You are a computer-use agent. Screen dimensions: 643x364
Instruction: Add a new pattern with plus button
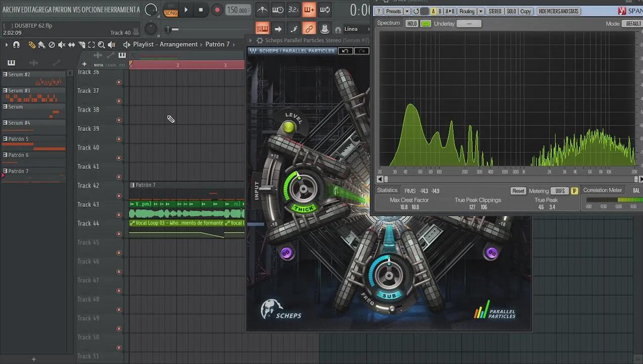33,359
